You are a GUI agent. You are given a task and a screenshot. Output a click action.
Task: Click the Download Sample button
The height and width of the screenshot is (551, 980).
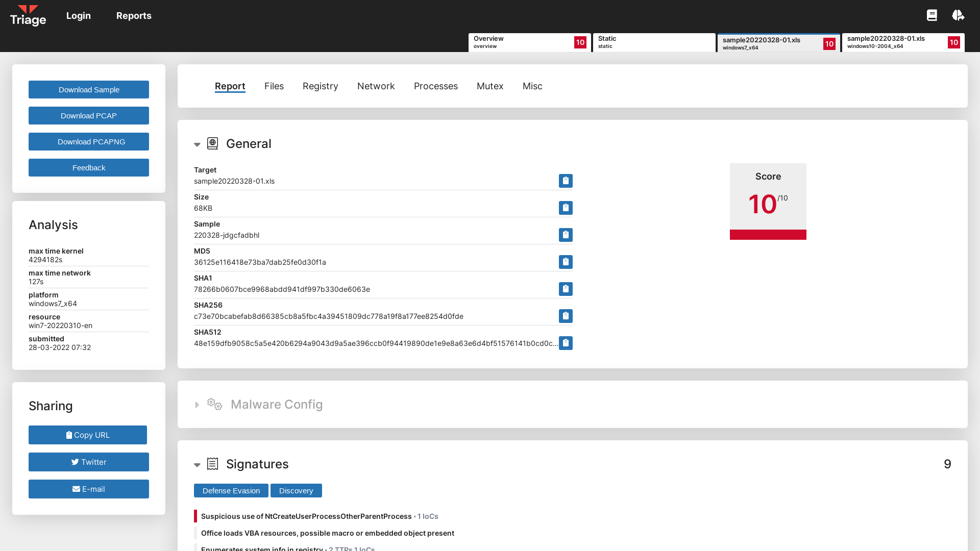[89, 90]
